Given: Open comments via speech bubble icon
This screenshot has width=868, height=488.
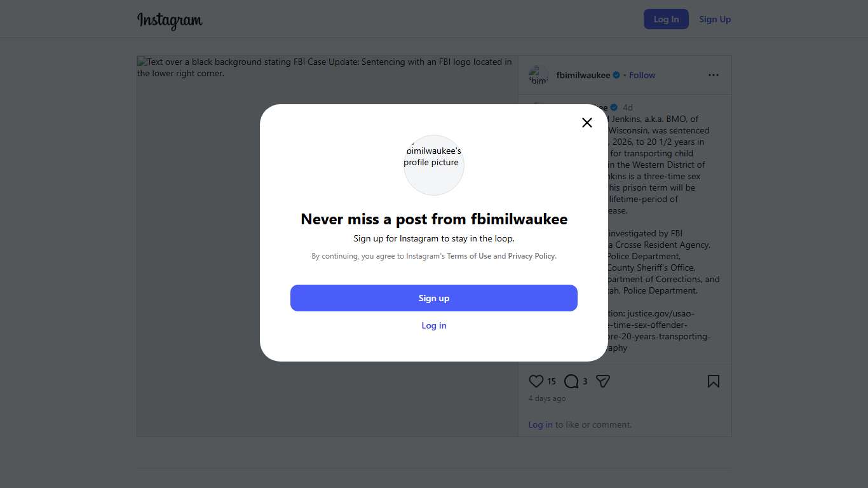Looking at the screenshot, I should pyautogui.click(x=571, y=381).
